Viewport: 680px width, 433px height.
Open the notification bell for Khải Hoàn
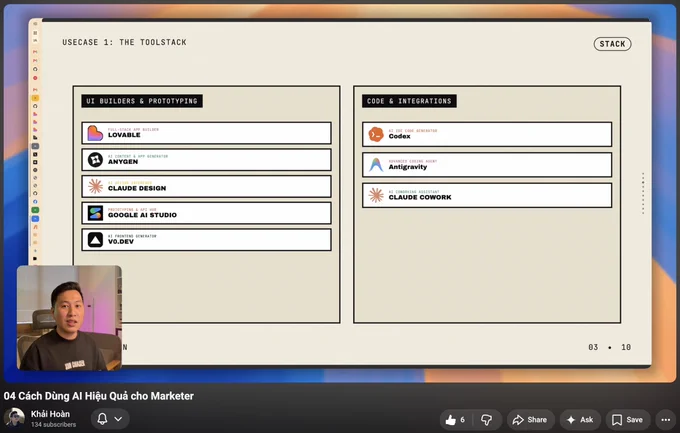tap(102, 419)
